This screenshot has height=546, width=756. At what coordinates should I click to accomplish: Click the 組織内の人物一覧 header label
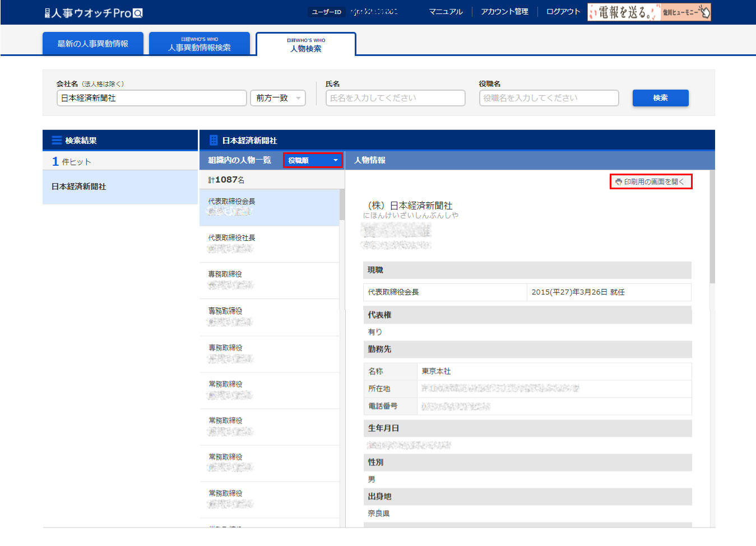tap(240, 160)
